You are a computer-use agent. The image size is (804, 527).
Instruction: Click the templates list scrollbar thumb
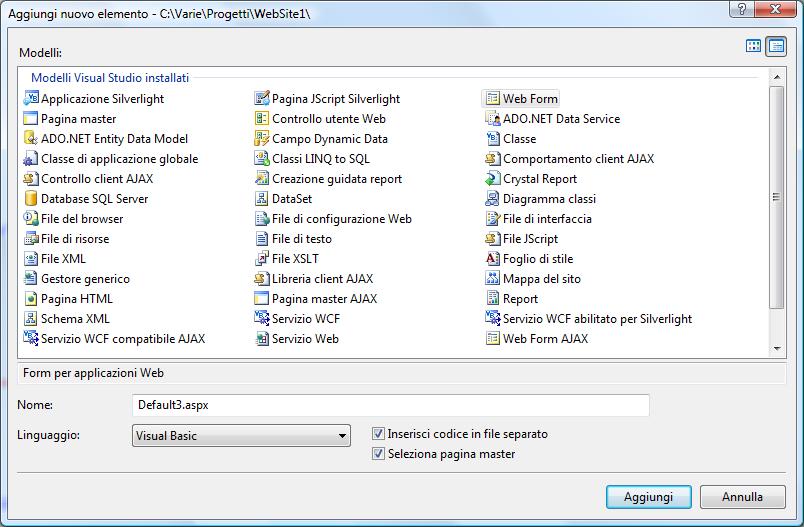pyautogui.click(x=777, y=197)
